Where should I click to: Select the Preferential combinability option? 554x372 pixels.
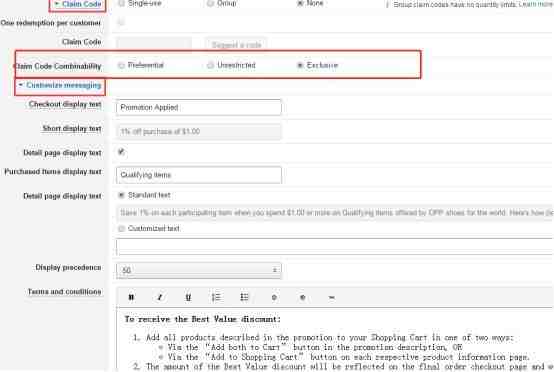point(121,65)
